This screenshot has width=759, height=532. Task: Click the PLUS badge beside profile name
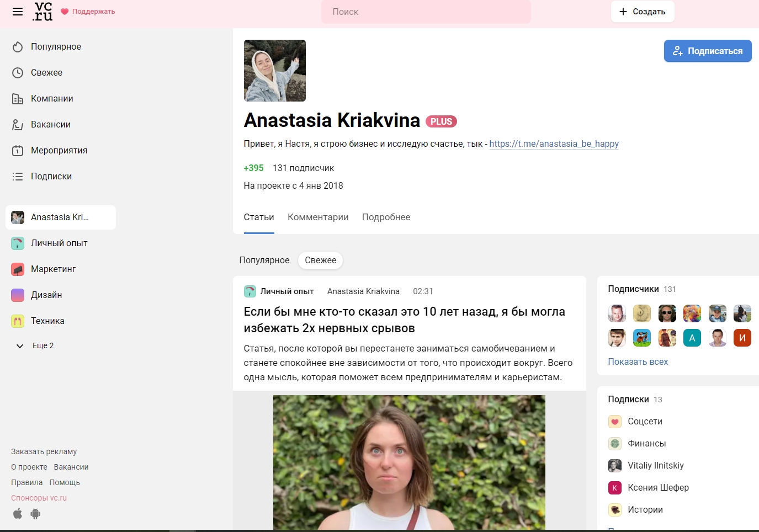[441, 121]
